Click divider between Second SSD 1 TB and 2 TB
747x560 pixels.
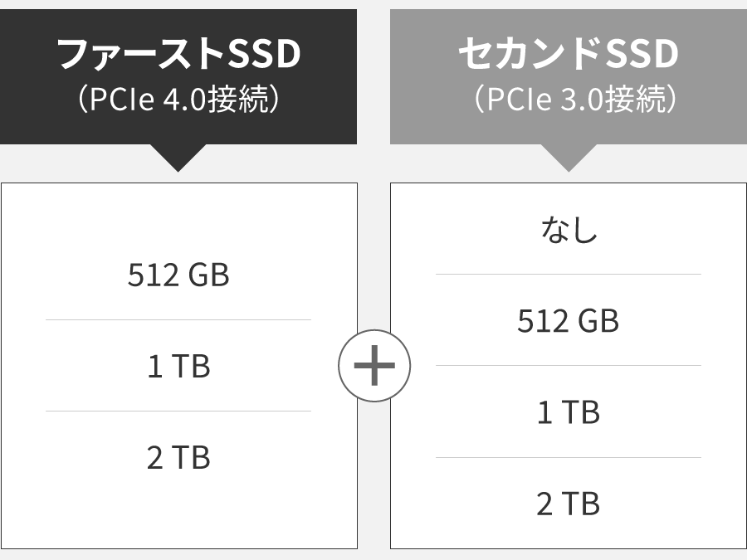click(569, 458)
